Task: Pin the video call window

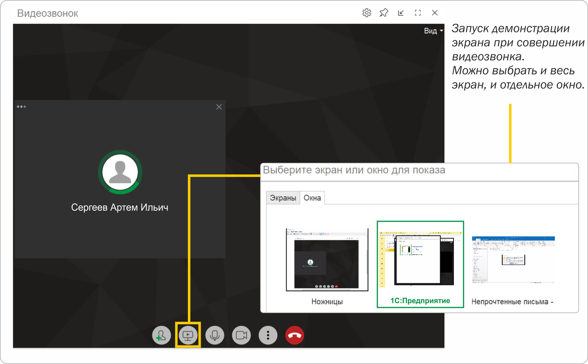Action: [x=384, y=13]
